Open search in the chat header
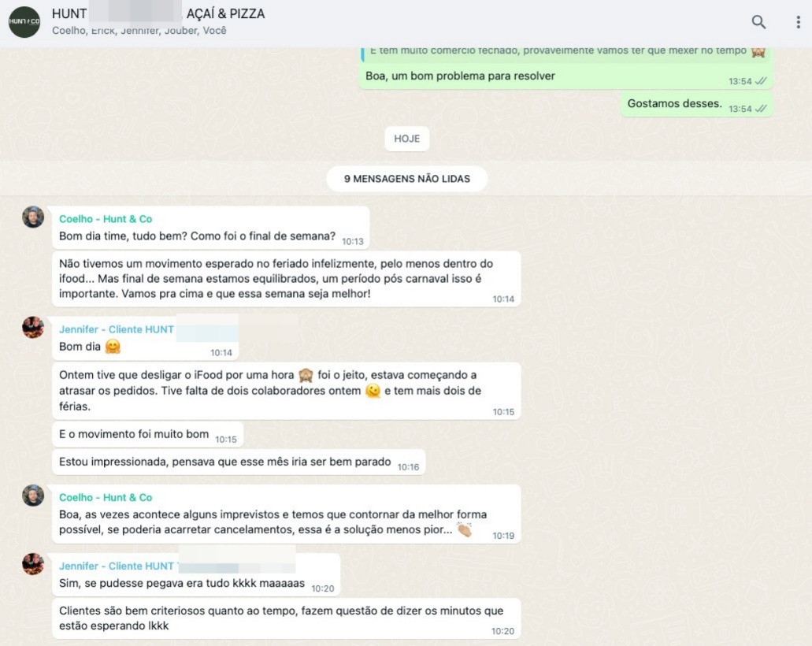The image size is (812, 646). click(758, 22)
